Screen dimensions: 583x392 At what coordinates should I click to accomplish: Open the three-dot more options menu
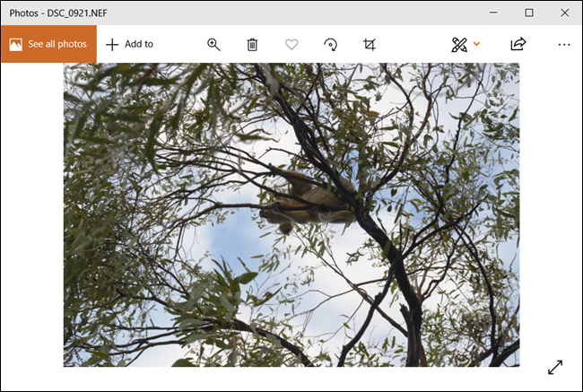pos(563,44)
